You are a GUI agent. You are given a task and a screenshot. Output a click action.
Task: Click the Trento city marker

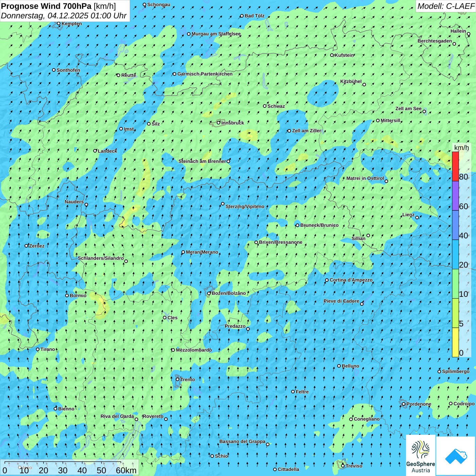pyautogui.click(x=177, y=379)
